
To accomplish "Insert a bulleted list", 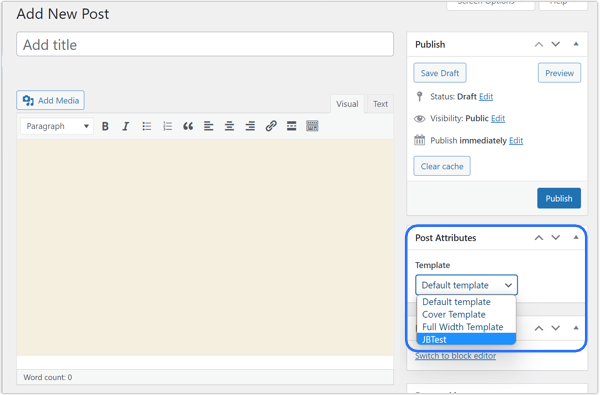I will [x=147, y=126].
